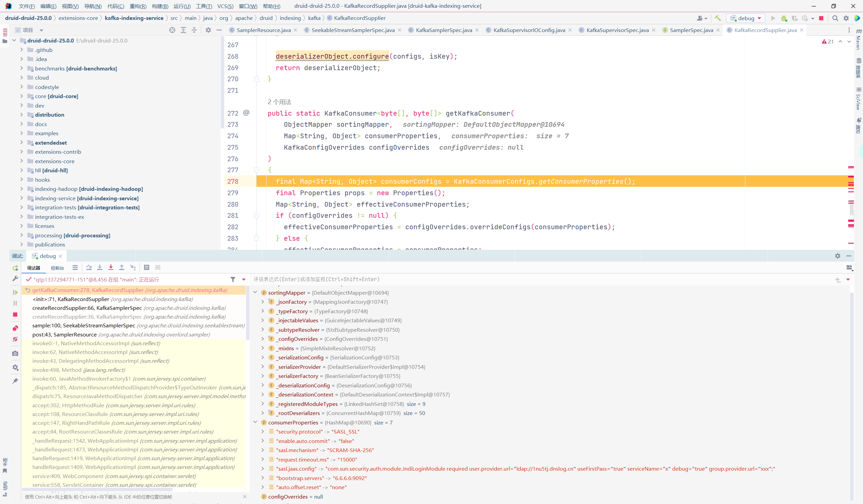Toggle the 数据库 tool window on the right sidebar

(859, 68)
